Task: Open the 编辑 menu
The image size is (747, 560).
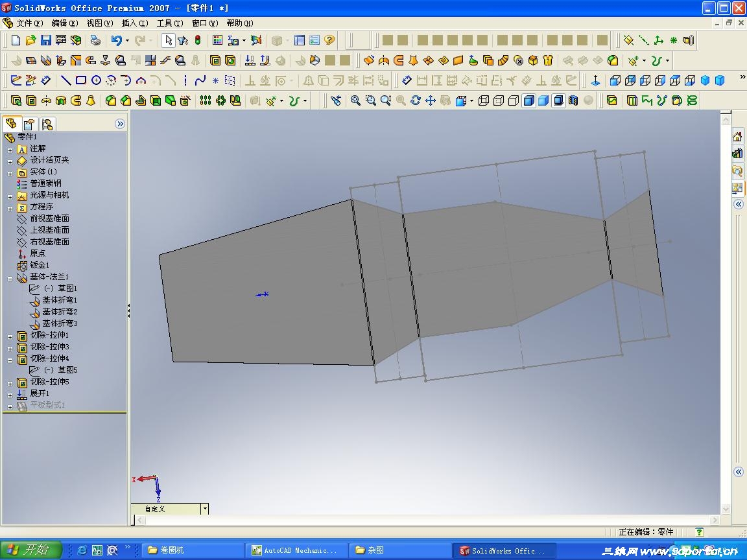Action: pos(64,23)
